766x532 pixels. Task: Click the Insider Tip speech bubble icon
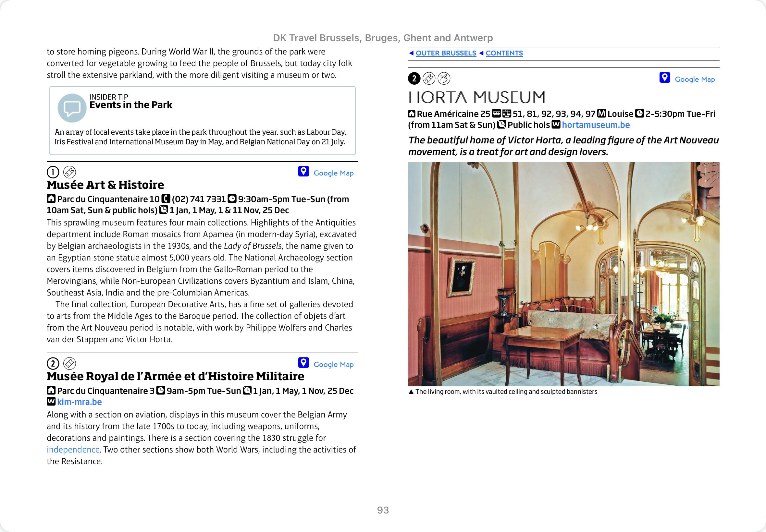coord(72,108)
